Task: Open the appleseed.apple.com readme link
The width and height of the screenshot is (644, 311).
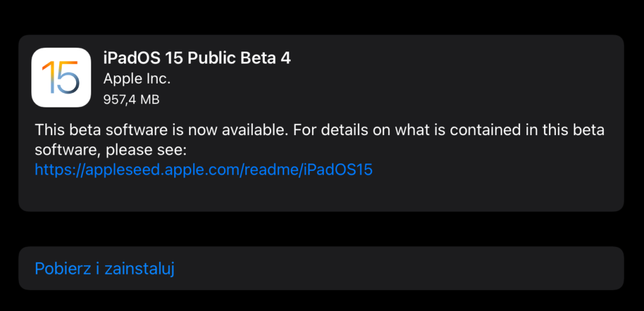Action: [204, 169]
